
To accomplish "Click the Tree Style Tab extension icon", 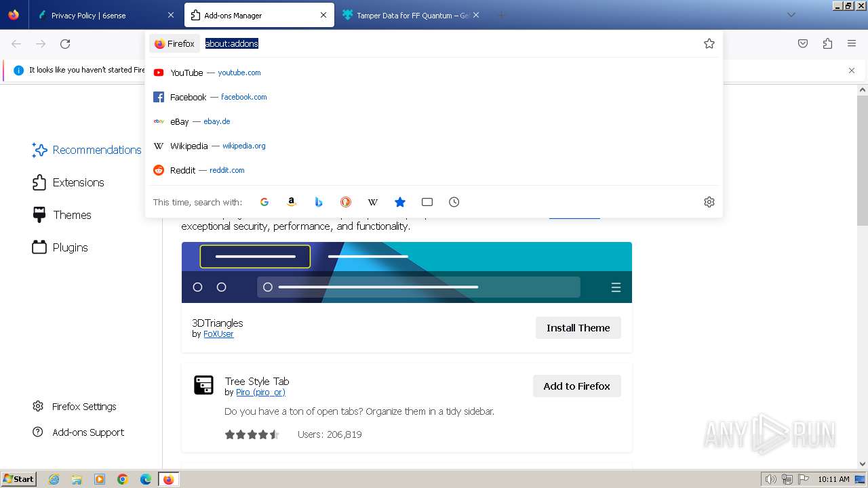I will (x=203, y=385).
